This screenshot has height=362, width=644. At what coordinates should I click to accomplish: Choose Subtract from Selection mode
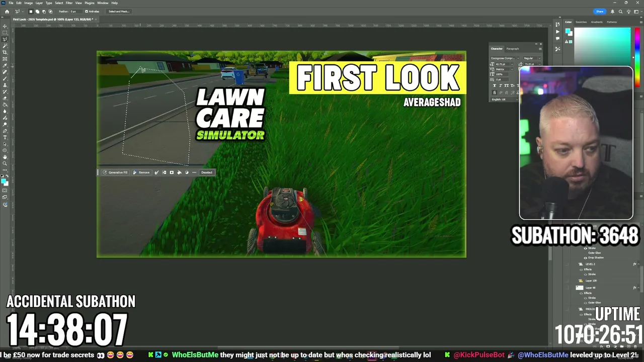click(x=44, y=11)
